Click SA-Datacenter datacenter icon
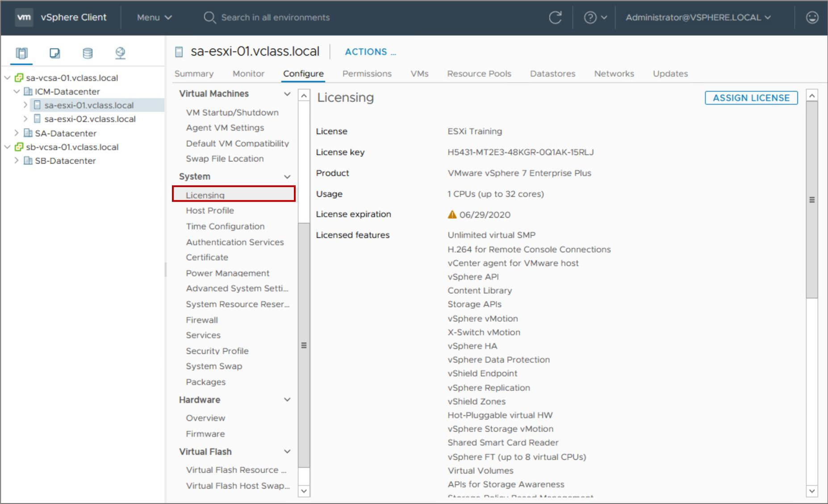The width and height of the screenshot is (828, 504). coord(28,133)
